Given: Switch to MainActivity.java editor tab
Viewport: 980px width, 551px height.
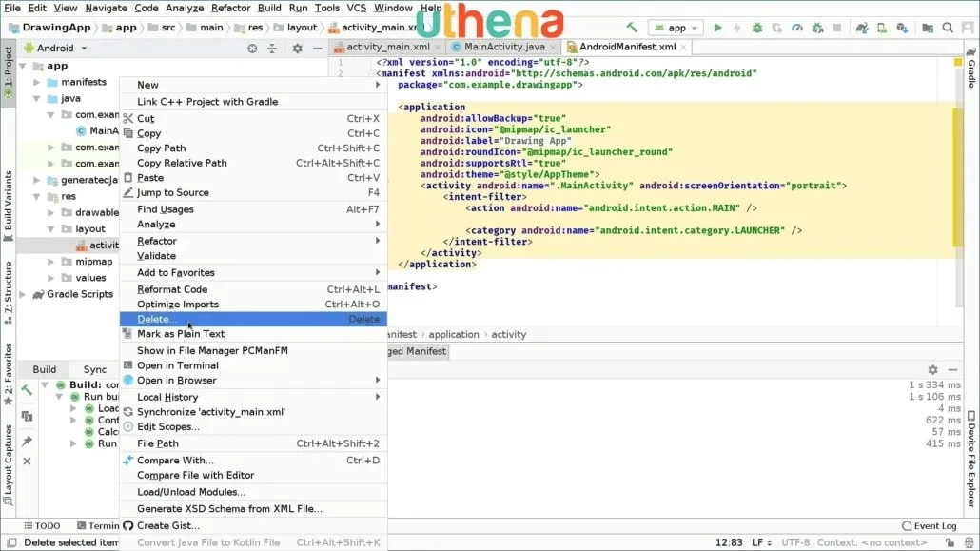Looking at the screenshot, I should tap(503, 47).
